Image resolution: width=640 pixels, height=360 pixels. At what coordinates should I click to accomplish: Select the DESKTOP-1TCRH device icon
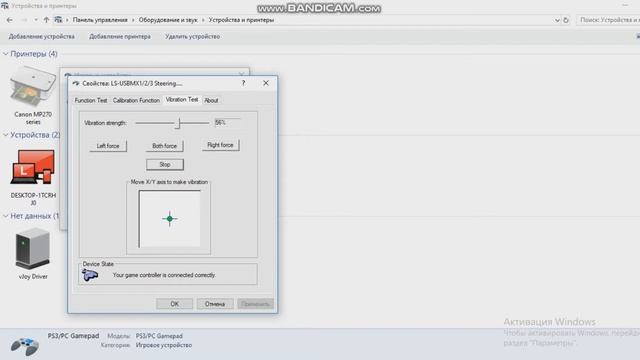coord(33,167)
